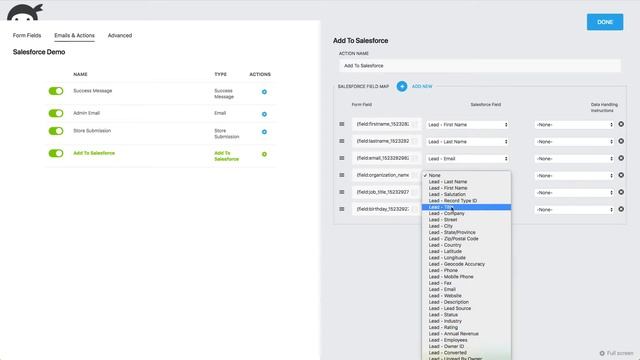This screenshot has width=640, height=360.
Task: Remove the firstname field mapping row
Action: (621, 124)
